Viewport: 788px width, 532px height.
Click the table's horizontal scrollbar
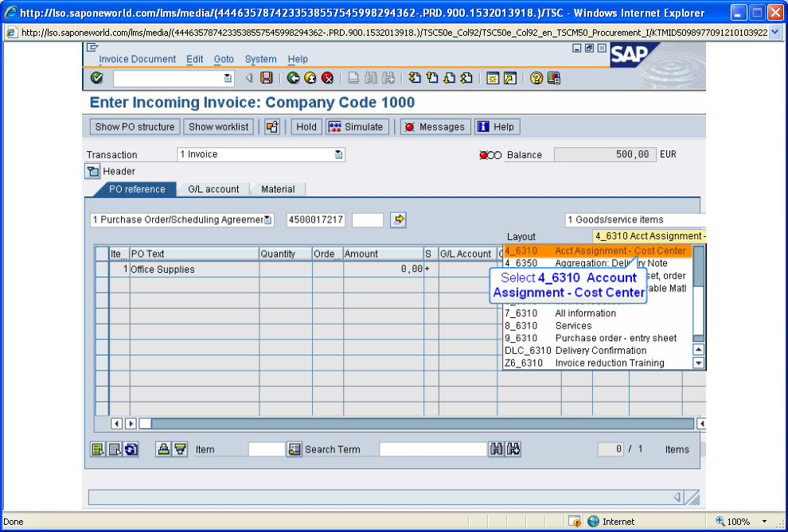click(417, 424)
